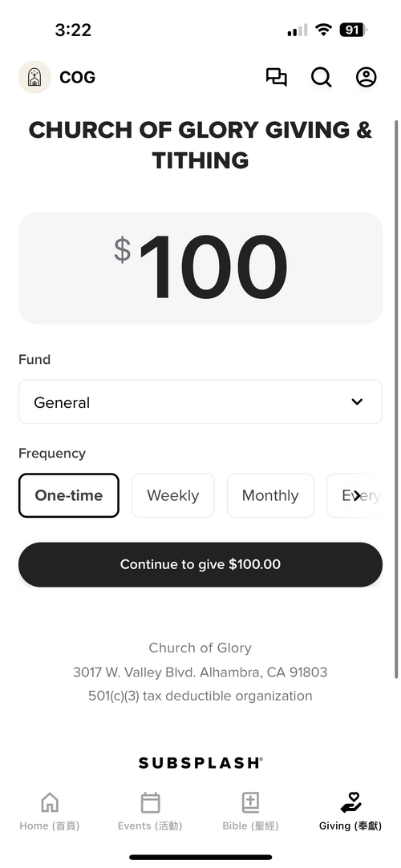
Task: Open the chat messages icon
Action: tap(276, 77)
